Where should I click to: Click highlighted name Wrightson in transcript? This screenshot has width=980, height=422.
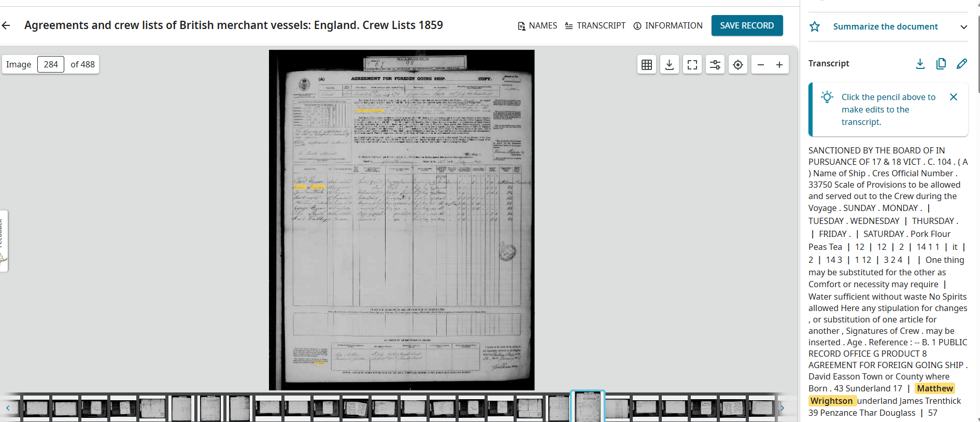831,401
